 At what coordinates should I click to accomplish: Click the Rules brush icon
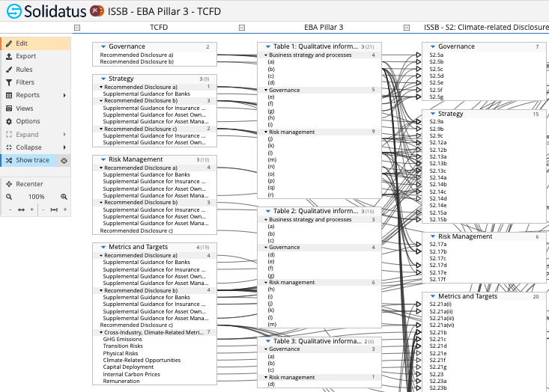click(9, 70)
